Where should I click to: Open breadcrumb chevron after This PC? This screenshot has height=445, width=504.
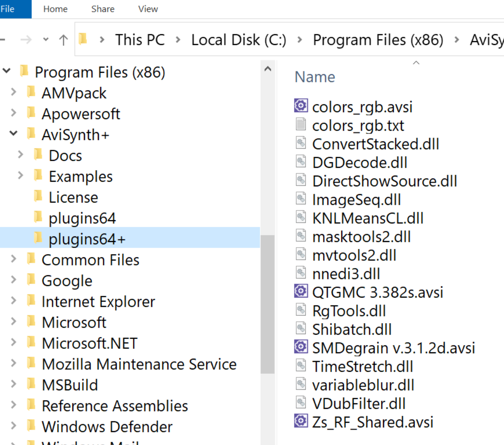pos(178,40)
